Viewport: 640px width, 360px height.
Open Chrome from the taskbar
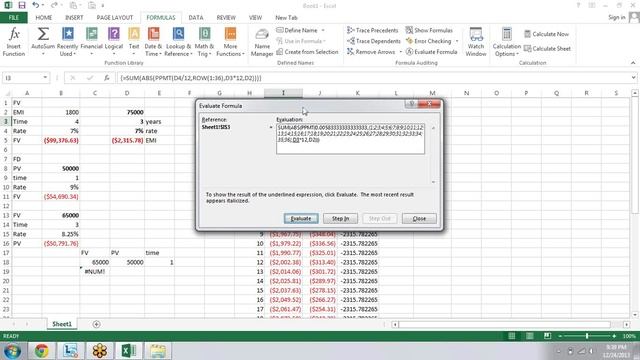(x=41, y=351)
